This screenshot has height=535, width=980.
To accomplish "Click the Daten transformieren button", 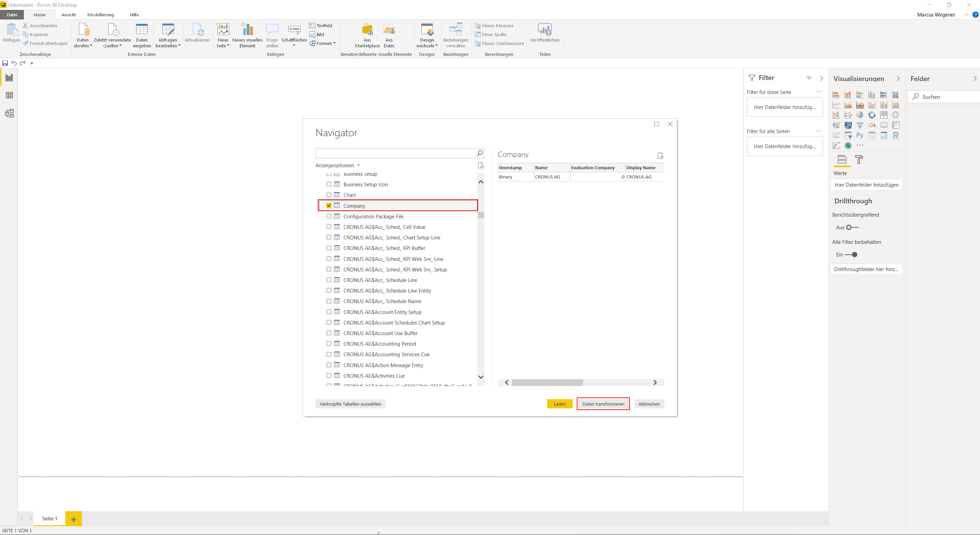I will point(603,404).
